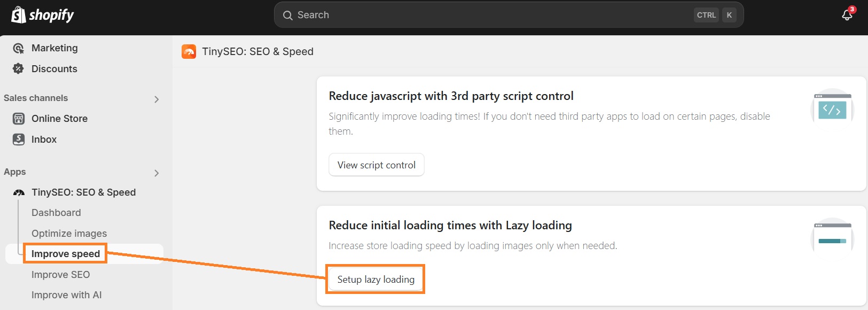Click the TinySEO app icon in page header
Screen dimensions: 868x310
pyautogui.click(x=189, y=51)
